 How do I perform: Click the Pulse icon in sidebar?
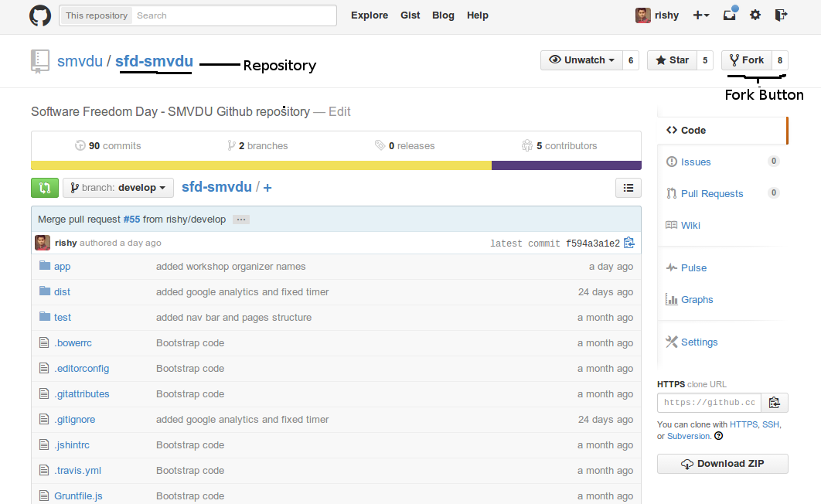[671, 267]
